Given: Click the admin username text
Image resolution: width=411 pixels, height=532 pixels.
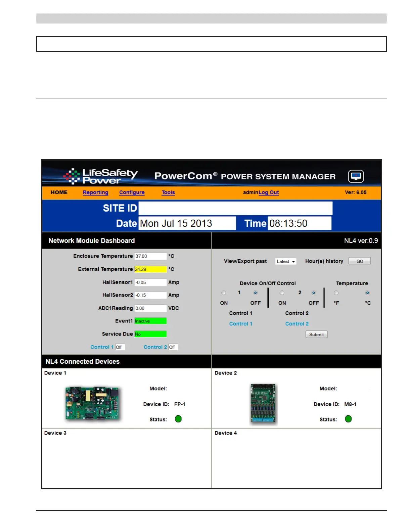Looking at the screenshot, I should tap(250, 192).
